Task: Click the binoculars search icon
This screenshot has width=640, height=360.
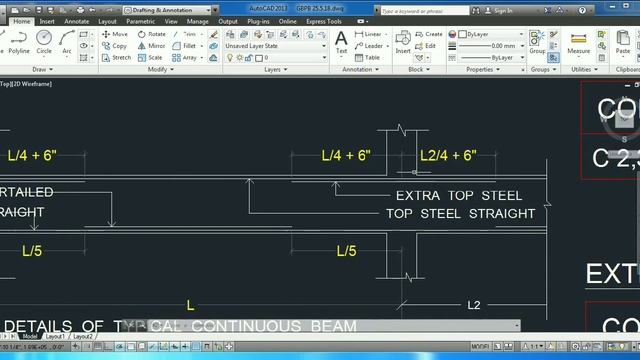Action: pyautogui.click(x=476, y=11)
